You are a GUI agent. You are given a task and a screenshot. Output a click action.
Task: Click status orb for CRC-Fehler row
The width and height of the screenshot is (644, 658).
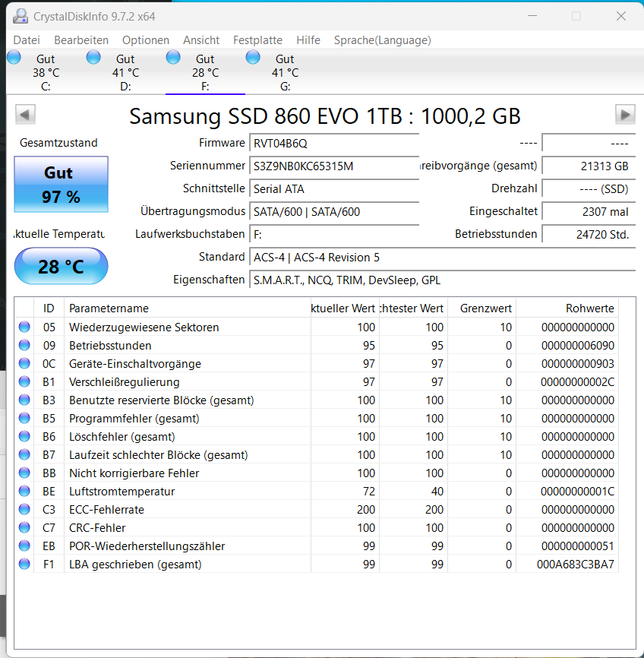click(24, 527)
